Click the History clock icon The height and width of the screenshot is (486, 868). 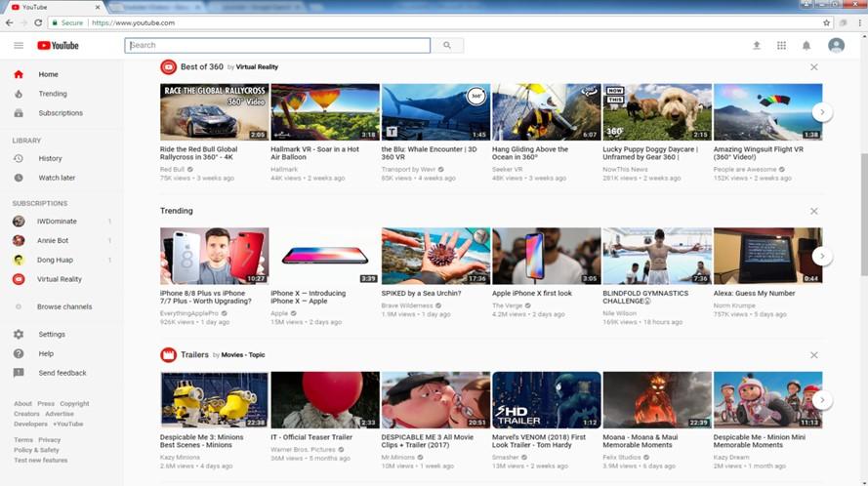coord(19,158)
